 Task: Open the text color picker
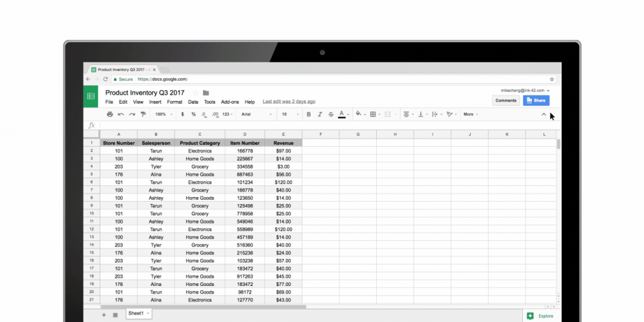tap(343, 114)
